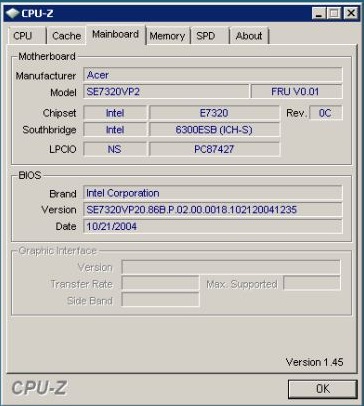Click the Transfer Rate field
Image resolution: width=364 pixels, height=406 pixels.
point(160,284)
